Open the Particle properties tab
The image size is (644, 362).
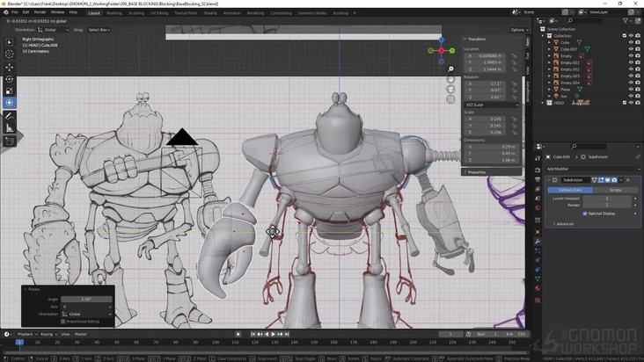(x=538, y=250)
